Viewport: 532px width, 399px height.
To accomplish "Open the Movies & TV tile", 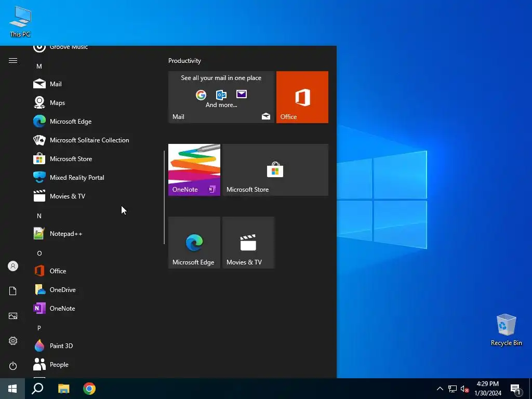I will (x=248, y=243).
